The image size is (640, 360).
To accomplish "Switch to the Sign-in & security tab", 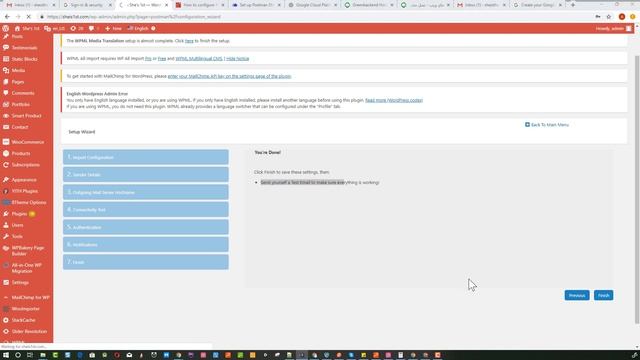I will (87, 5).
